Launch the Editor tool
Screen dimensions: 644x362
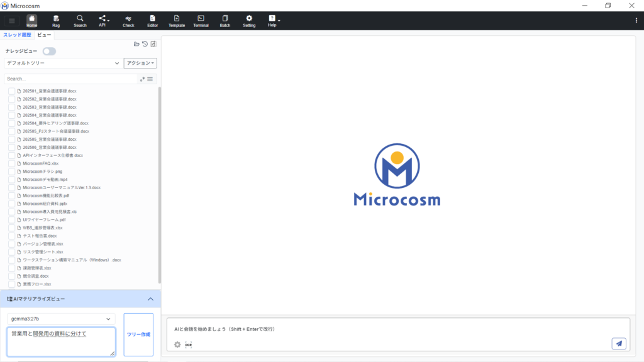tap(152, 21)
